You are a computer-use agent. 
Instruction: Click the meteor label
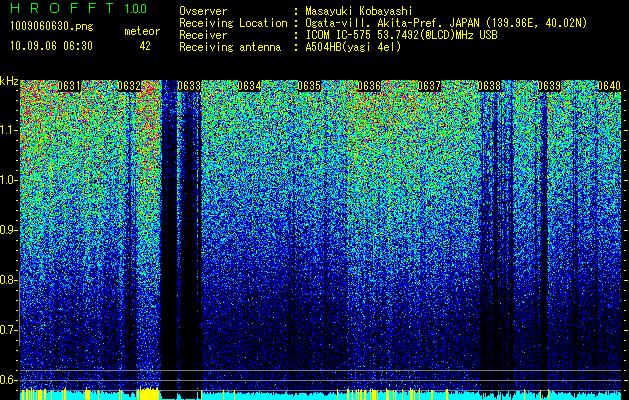click(x=142, y=31)
